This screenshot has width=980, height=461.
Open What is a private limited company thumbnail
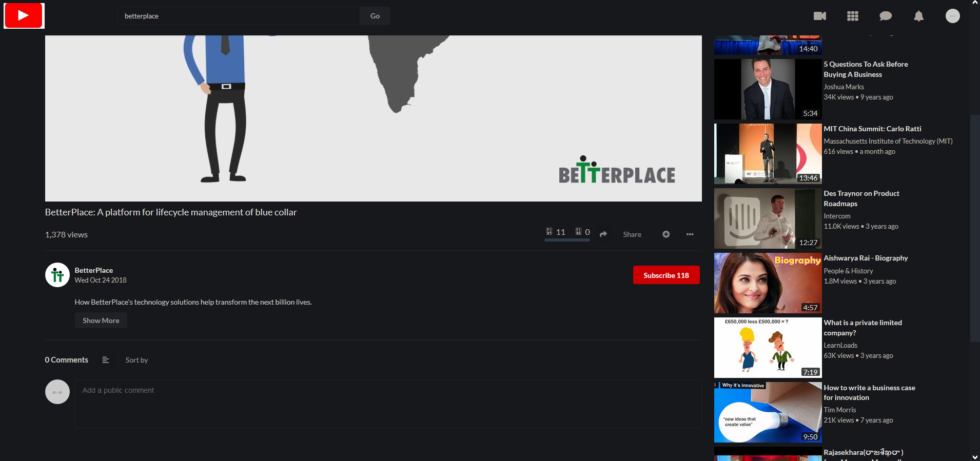[768, 348]
